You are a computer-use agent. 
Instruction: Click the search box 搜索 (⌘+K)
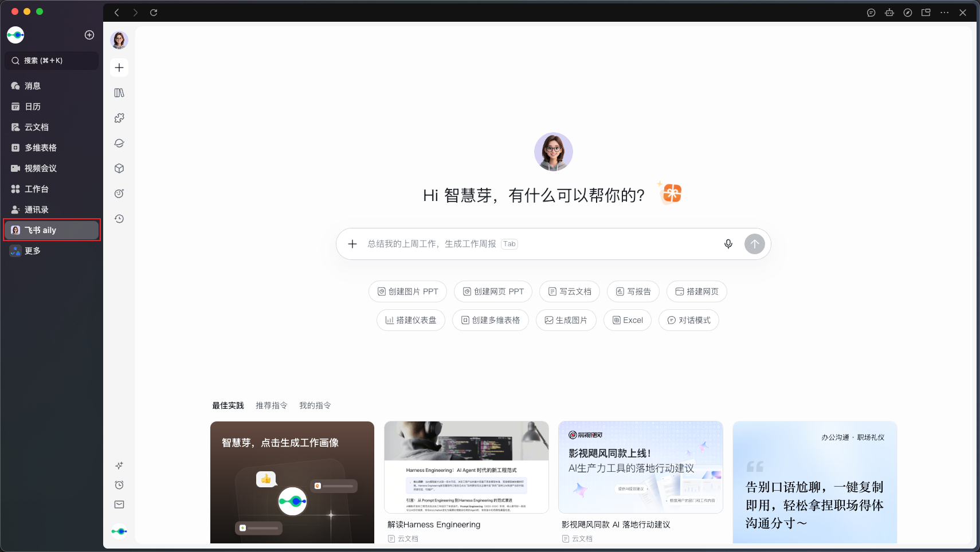point(52,61)
